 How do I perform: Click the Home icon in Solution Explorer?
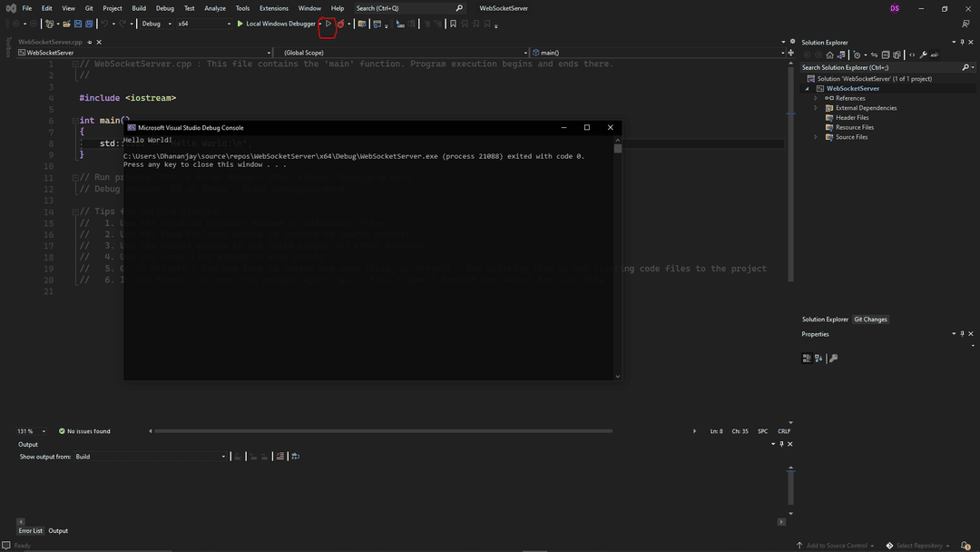click(x=830, y=55)
